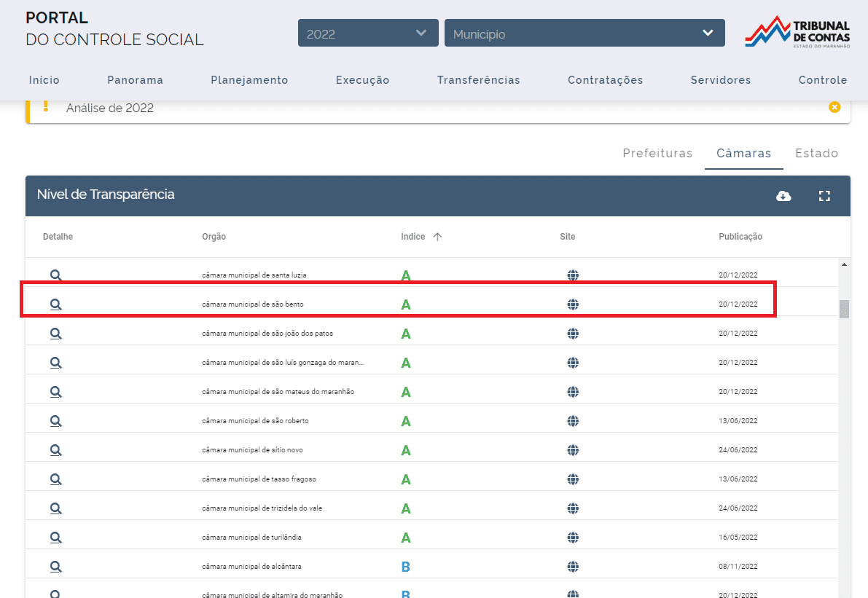Select text câmara municipal de alcântara
868x598 pixels.
[252, 567]
